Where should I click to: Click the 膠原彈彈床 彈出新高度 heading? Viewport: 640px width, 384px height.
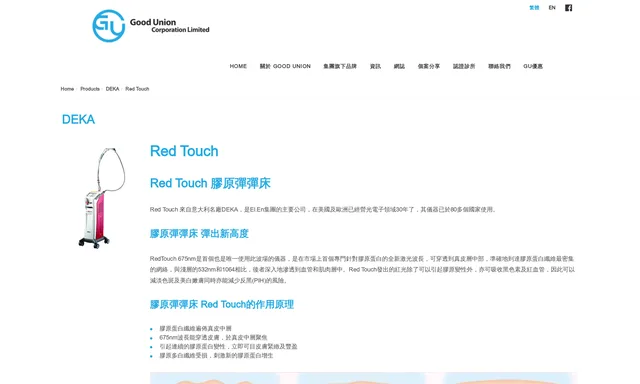coord(199,234)
